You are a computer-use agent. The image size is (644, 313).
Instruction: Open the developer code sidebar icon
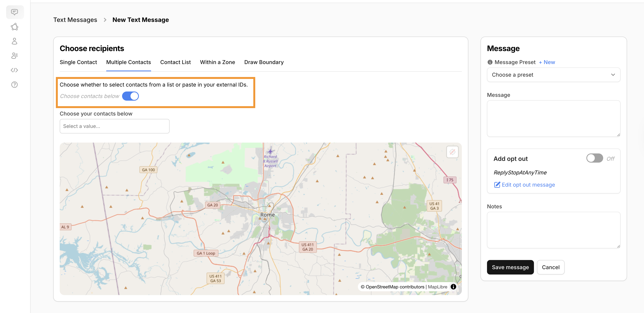click(x=14, y=70)
